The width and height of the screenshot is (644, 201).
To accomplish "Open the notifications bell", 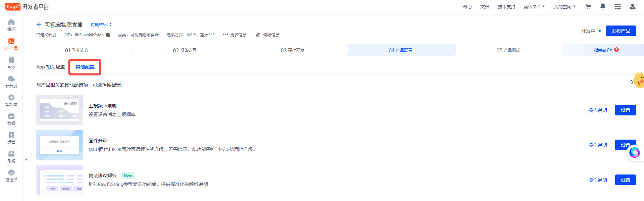I will pos(603,7).
